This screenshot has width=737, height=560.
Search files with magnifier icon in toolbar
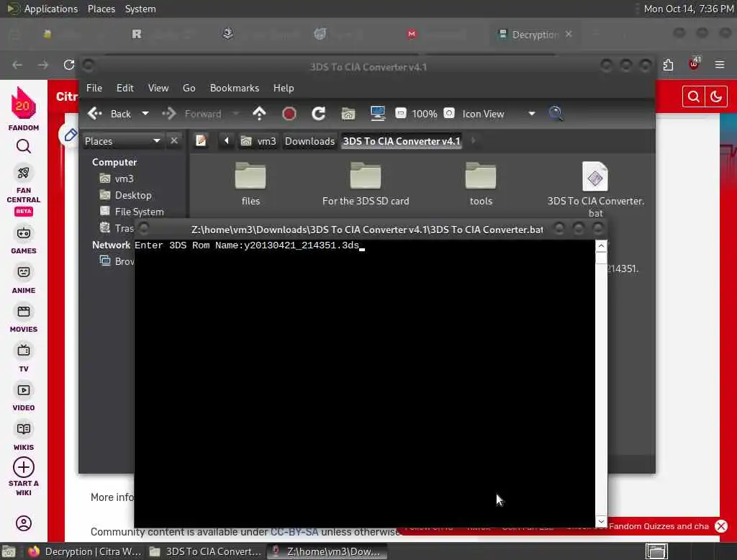[556, 113]
